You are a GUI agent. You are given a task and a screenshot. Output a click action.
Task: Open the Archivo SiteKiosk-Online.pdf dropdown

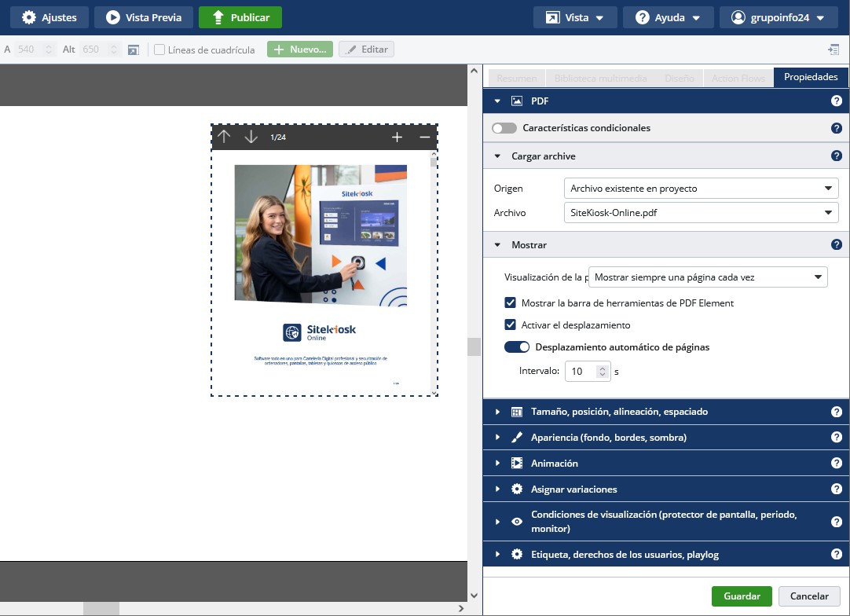click(x=701, y=213)
